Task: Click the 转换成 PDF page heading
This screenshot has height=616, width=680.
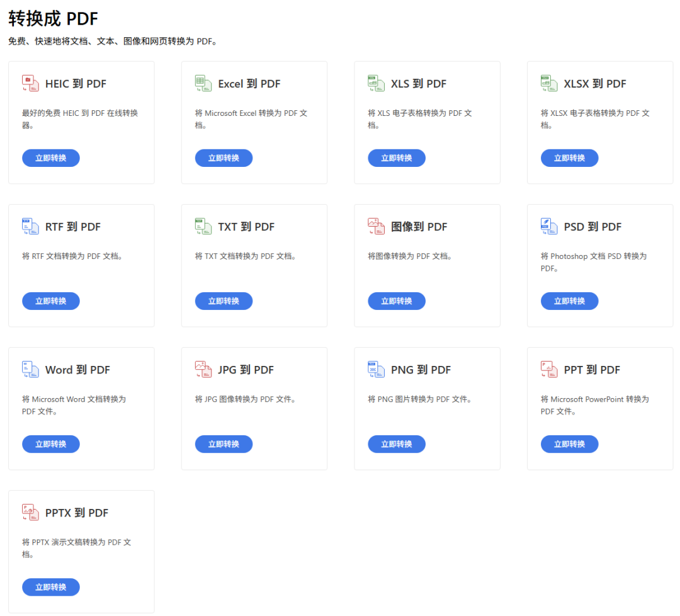Action: click(53, 19)
